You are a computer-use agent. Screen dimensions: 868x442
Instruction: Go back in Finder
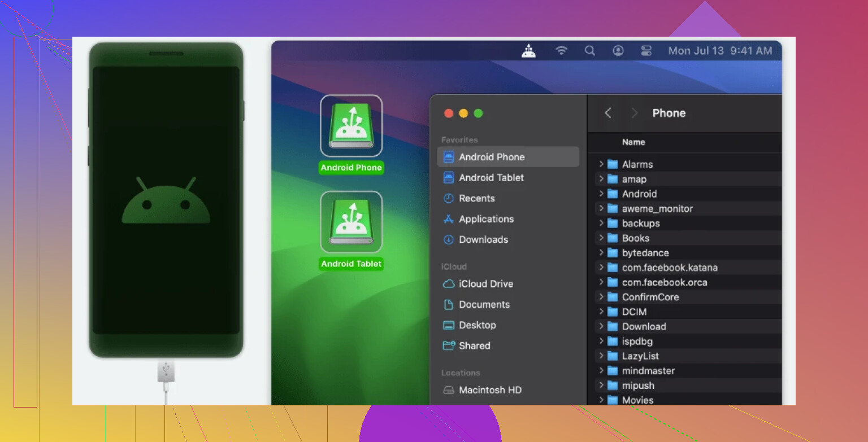(x=608, y=113)
